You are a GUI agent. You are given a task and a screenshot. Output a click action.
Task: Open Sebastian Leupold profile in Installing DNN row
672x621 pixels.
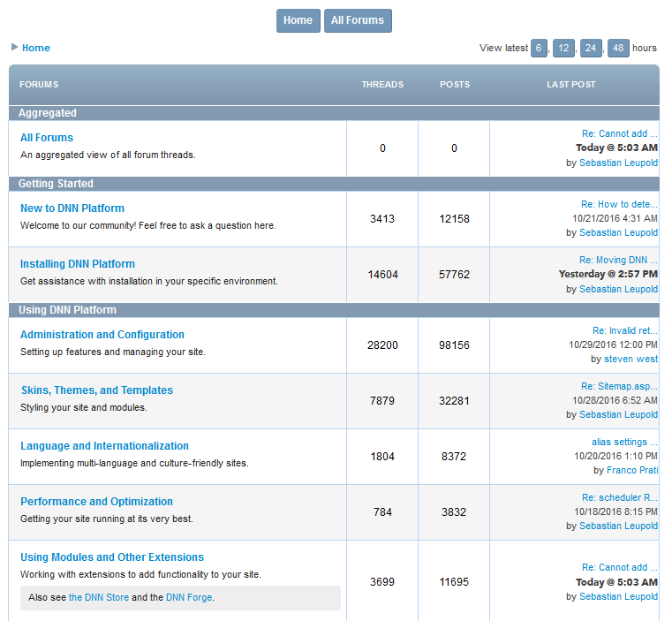click(618, 290)
